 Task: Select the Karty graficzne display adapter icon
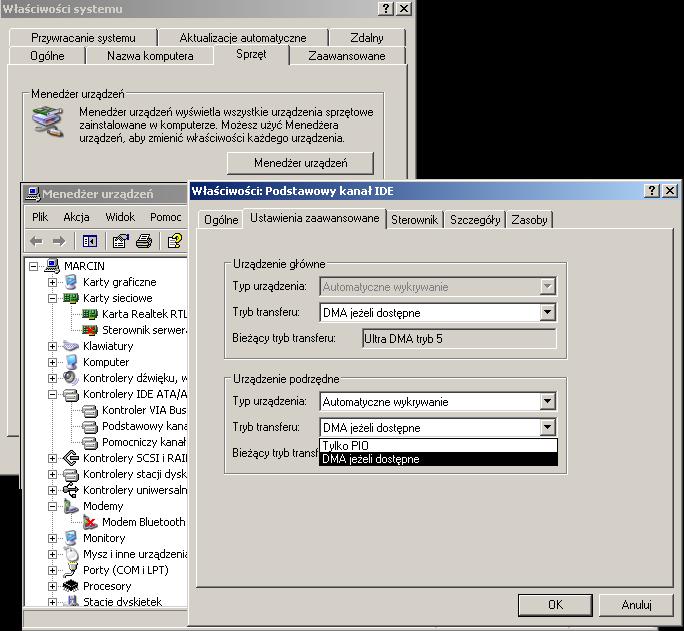tap(71, 282)
